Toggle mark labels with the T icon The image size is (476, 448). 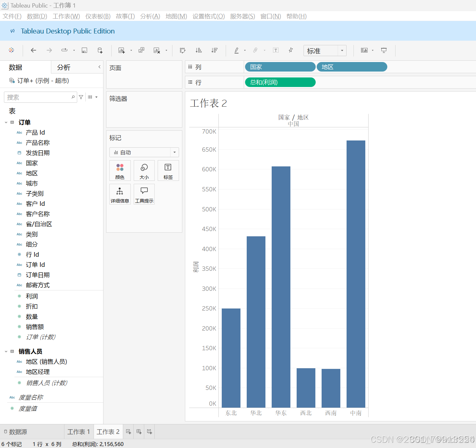[x=275, y=50]
